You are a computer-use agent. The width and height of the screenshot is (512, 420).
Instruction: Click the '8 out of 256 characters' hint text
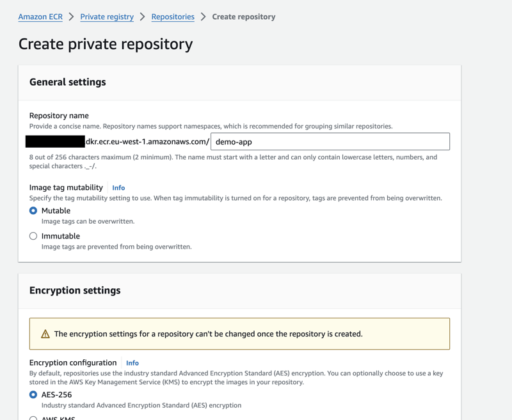coord(233,161)
